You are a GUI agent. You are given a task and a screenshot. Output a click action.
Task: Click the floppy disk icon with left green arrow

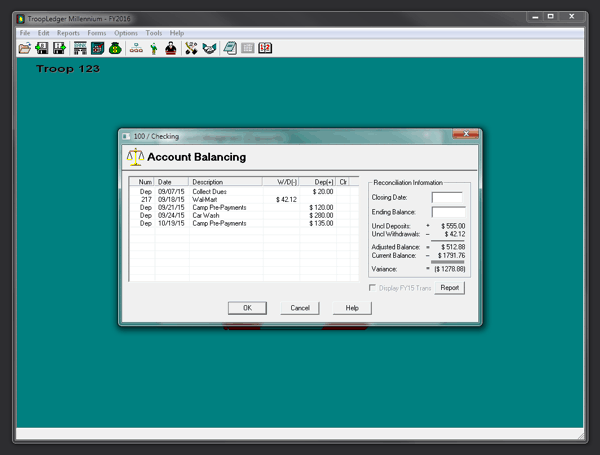42,48
